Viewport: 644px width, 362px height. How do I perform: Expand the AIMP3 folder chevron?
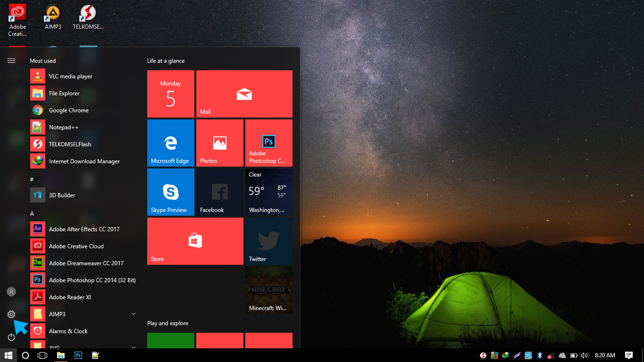point(134,314)
